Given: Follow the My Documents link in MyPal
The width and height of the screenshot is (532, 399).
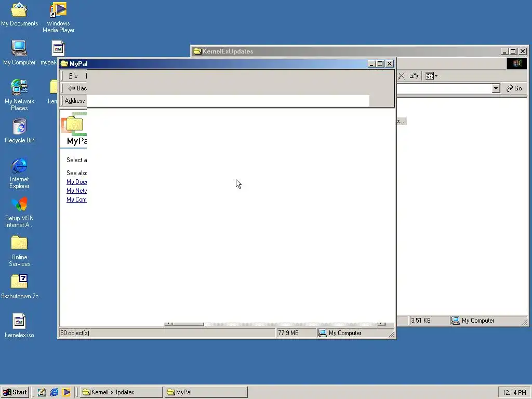Looking at the screenshot, I should (x=77, y=182).
